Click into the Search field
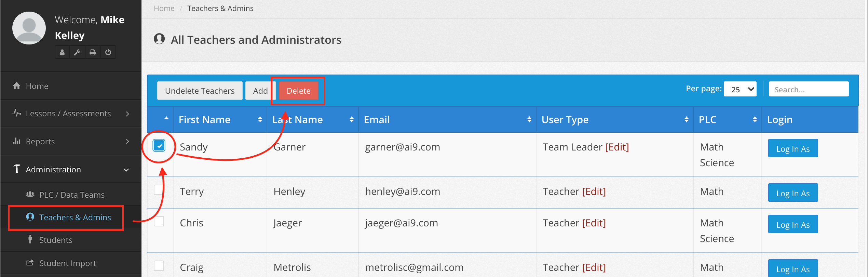The image size is (868, 277). (x=808, y=89)
